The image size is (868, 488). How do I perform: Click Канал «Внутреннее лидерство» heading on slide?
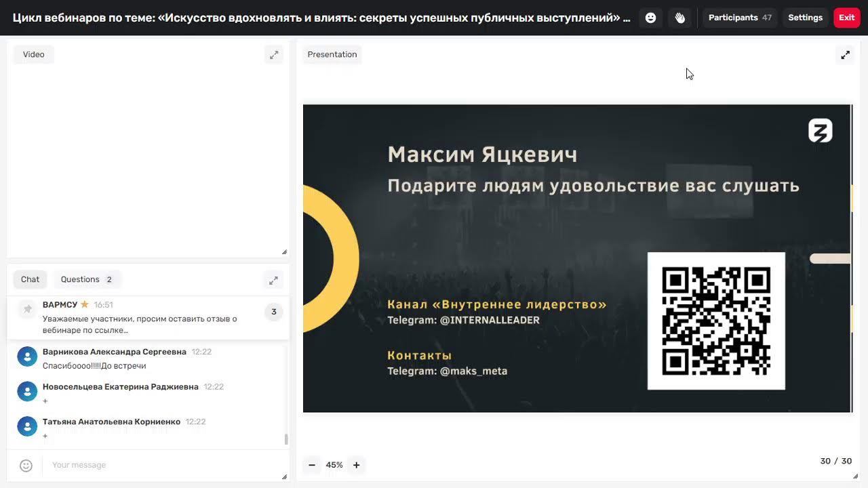click(x=496, y=304)
